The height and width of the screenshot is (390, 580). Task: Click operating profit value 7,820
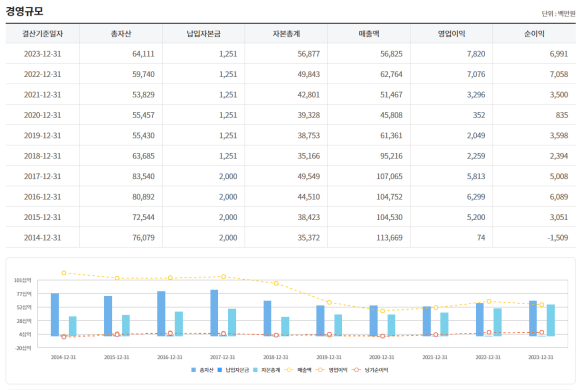(x=476, y=54)
